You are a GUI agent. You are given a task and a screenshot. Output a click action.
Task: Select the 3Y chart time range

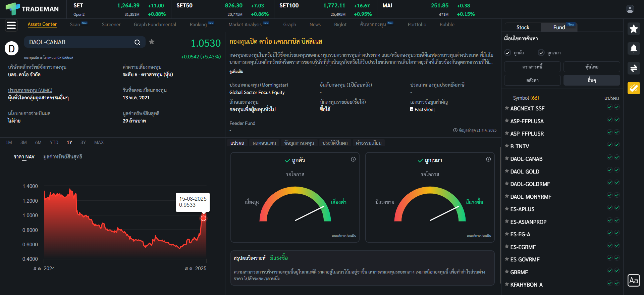pyautogui.click(x=83, y=142)
